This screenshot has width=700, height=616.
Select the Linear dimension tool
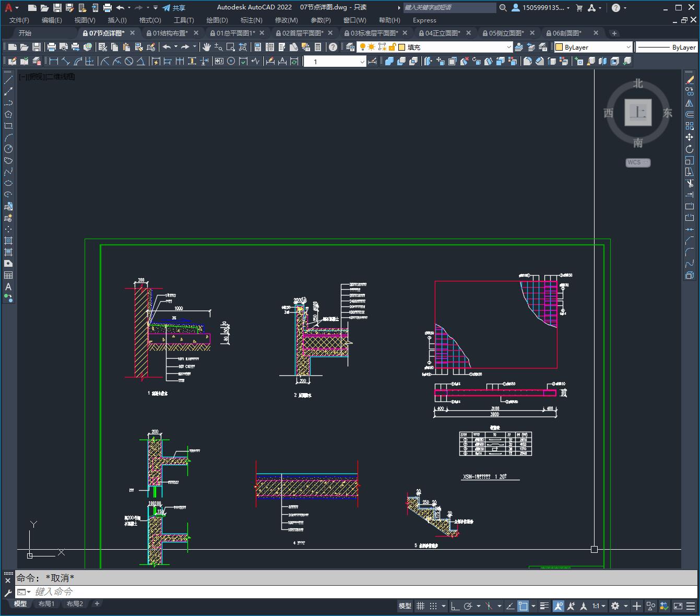pos(54,61)
